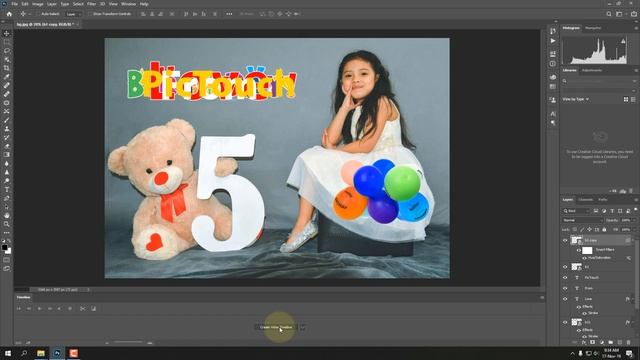Hide the PicTouch text layer

pos(565,278)
